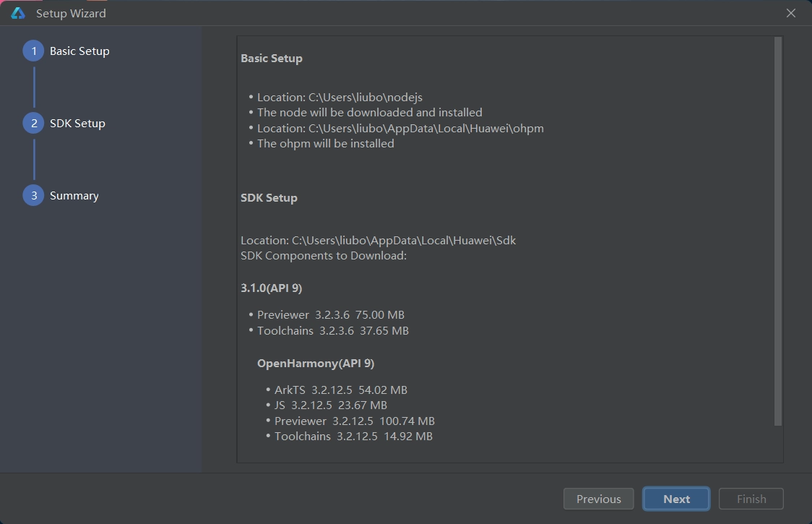Screen dimensions: 812x524
Task: Click the bold SDK Setup heading in summary
Action: (269, 198)
